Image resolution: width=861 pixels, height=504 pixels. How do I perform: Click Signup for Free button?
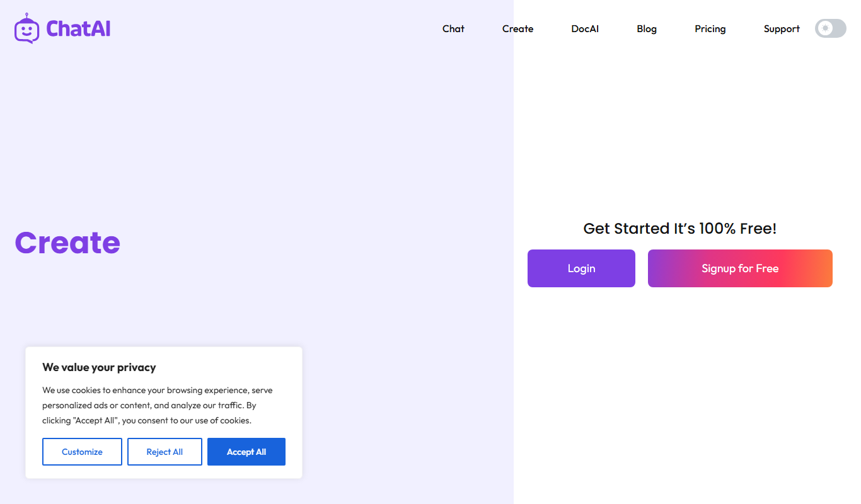[740, 268]
